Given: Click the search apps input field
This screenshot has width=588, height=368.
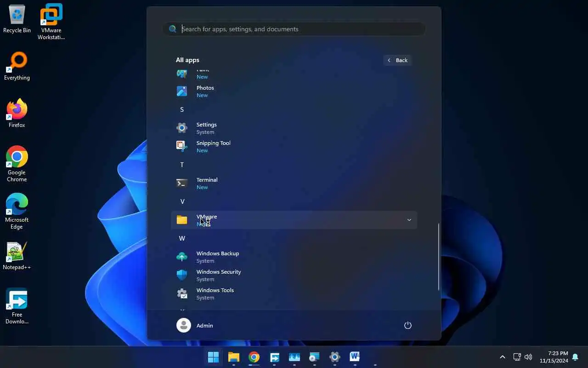Looking at the screenshot, I should (x=294, y=29).
